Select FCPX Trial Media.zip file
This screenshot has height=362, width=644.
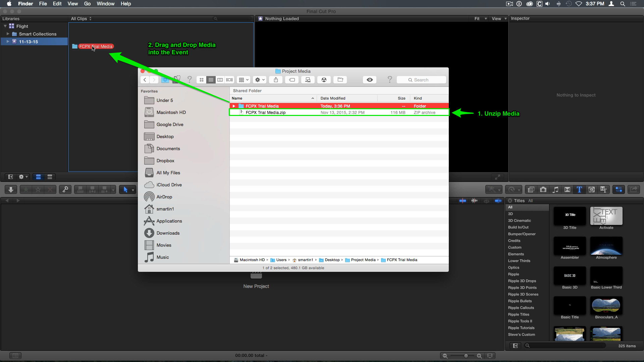tap(339, 113)
